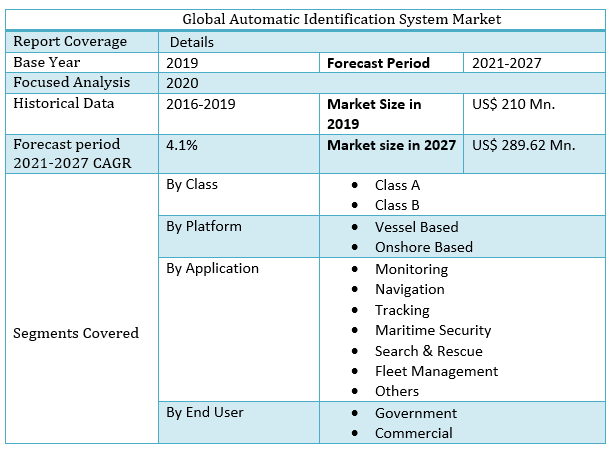Click the Details column header

coord(192,42)
